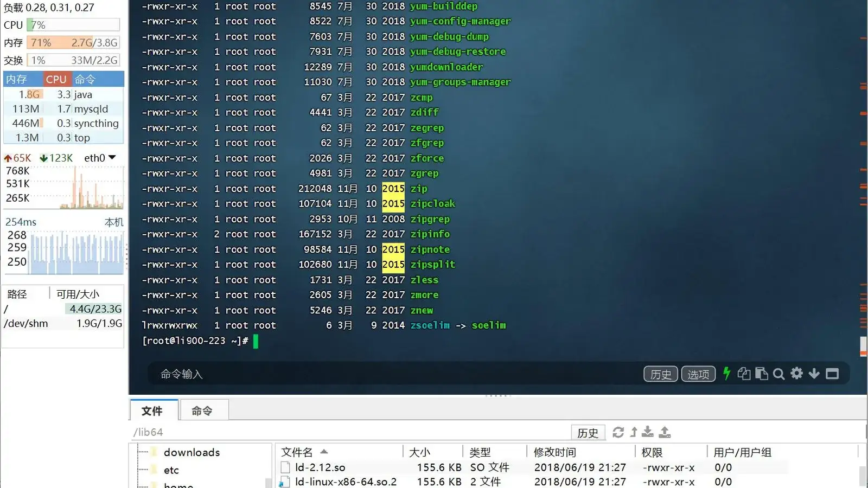
Task: Click the upload speed 65K indicator
Action: pyautogui.click(x=18, y=158)
